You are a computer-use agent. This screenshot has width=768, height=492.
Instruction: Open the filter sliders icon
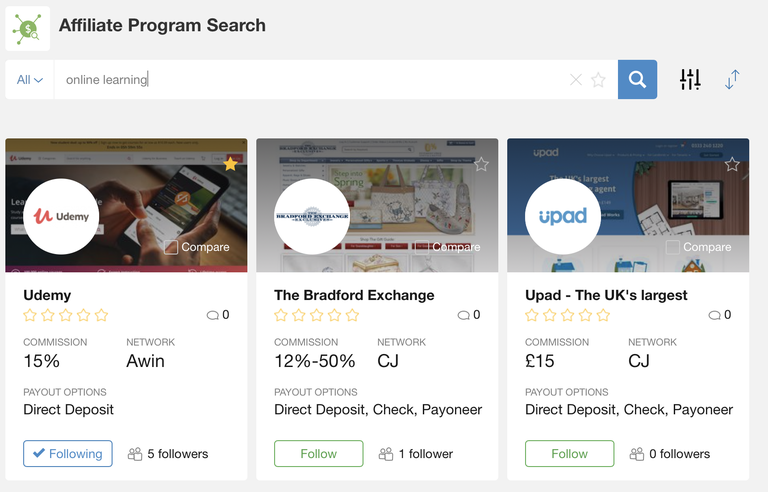point(690,80)
